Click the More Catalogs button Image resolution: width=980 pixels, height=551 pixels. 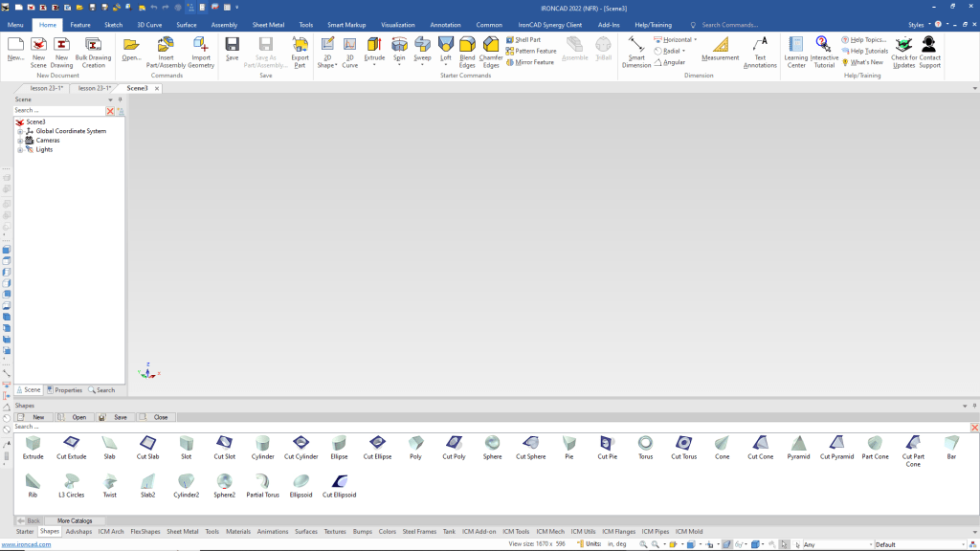pos(75,520)
